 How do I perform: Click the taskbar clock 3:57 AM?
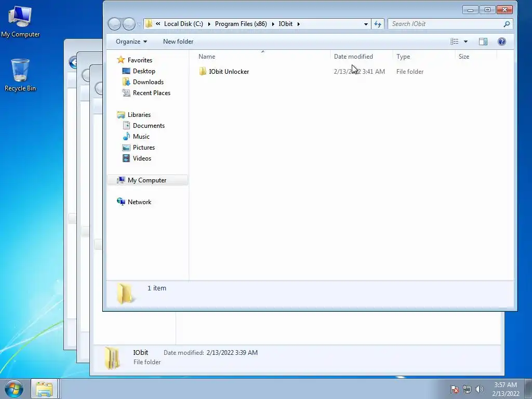coord(505,385)
